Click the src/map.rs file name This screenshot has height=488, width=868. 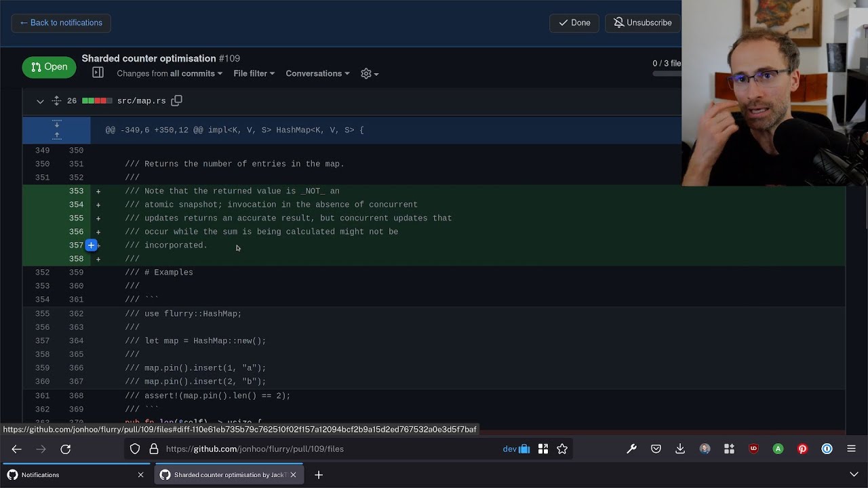coord(141,101)
